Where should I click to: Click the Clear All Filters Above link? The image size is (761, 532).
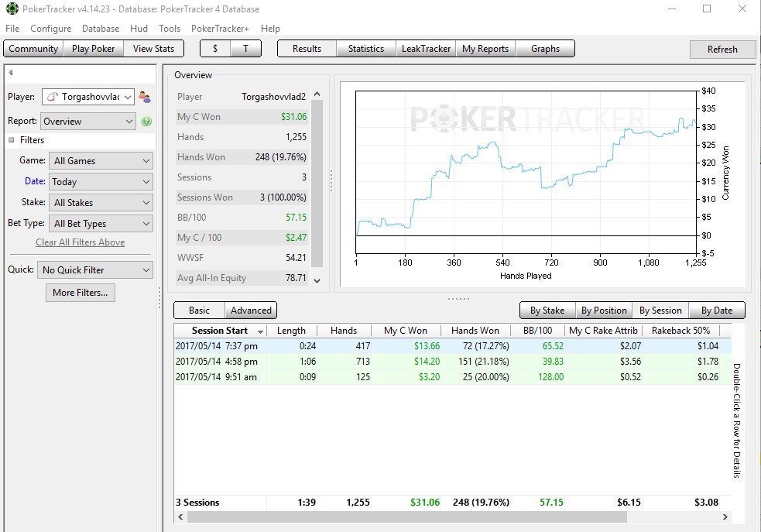[80, 242]
